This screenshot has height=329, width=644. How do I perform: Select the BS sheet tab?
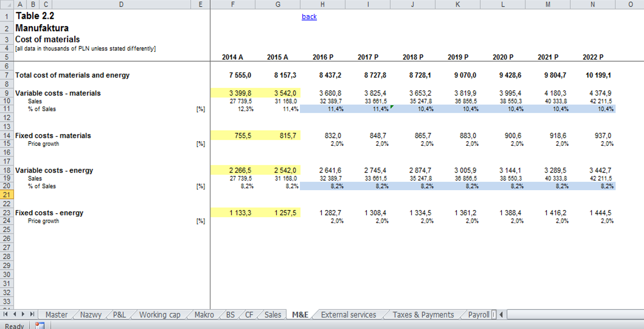click(231, 314)
